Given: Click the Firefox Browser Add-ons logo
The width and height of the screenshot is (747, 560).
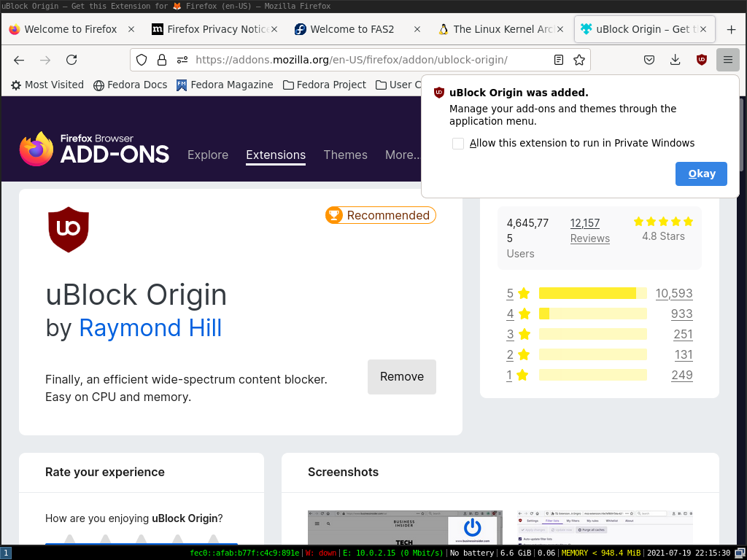Looking at the screenshot, I should point(94,149).
